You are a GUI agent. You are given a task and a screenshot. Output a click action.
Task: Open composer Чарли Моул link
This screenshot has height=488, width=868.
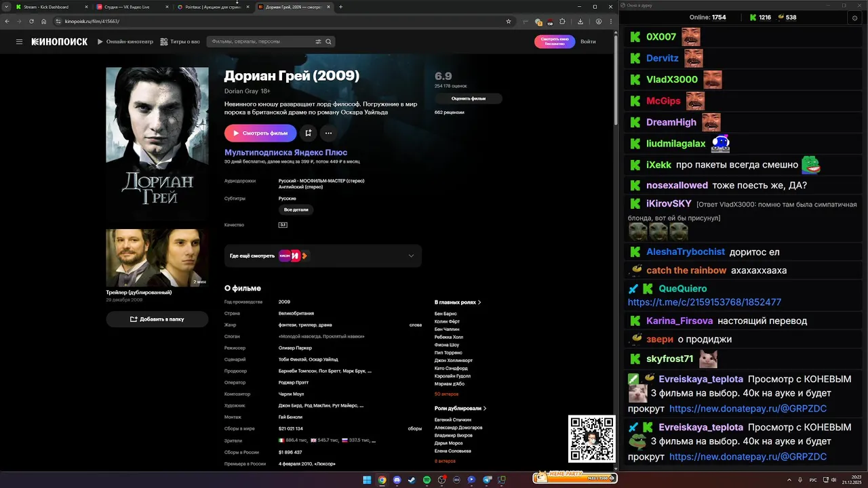(x=292, y=394)
